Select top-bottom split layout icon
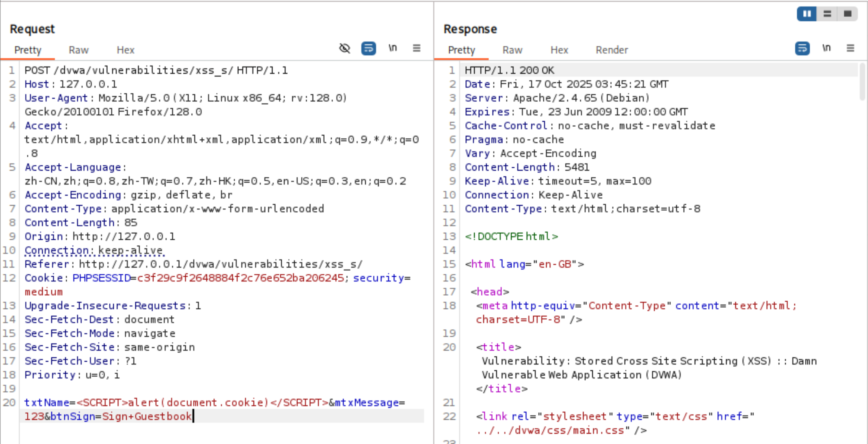The height and width of the screenshot is (444, 868). coord(827,14)
